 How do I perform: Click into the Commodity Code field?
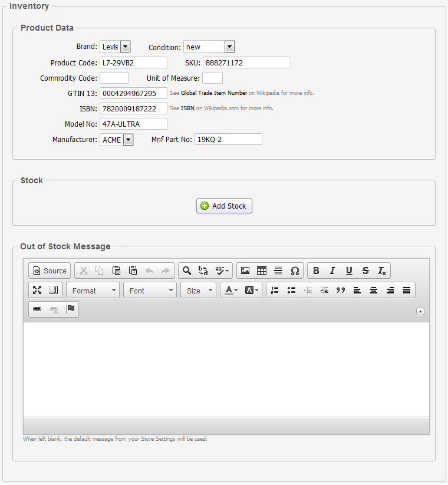click(x=114, y=78)
